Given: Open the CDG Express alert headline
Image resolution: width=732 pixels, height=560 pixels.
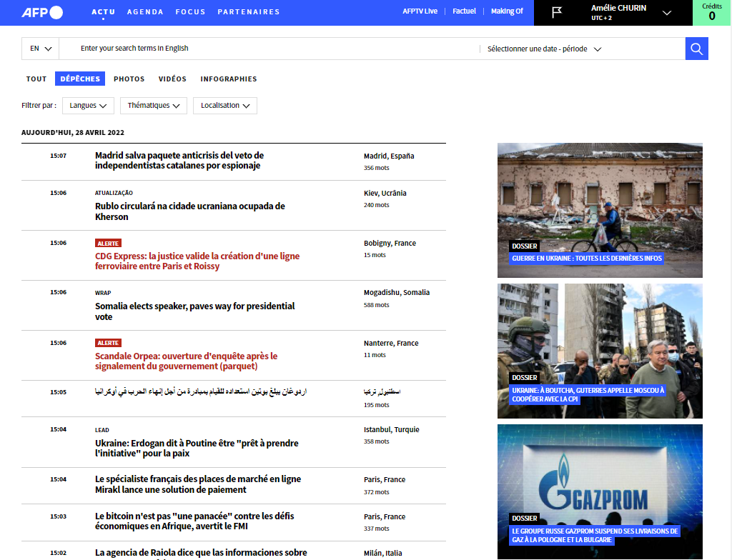Looking at the screenshot, I should pos(197,261).
